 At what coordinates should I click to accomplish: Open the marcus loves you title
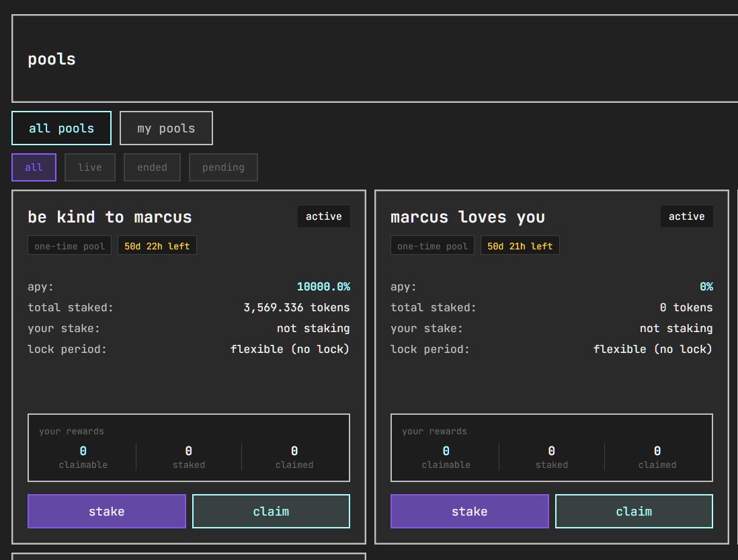[x=467, y=217]
